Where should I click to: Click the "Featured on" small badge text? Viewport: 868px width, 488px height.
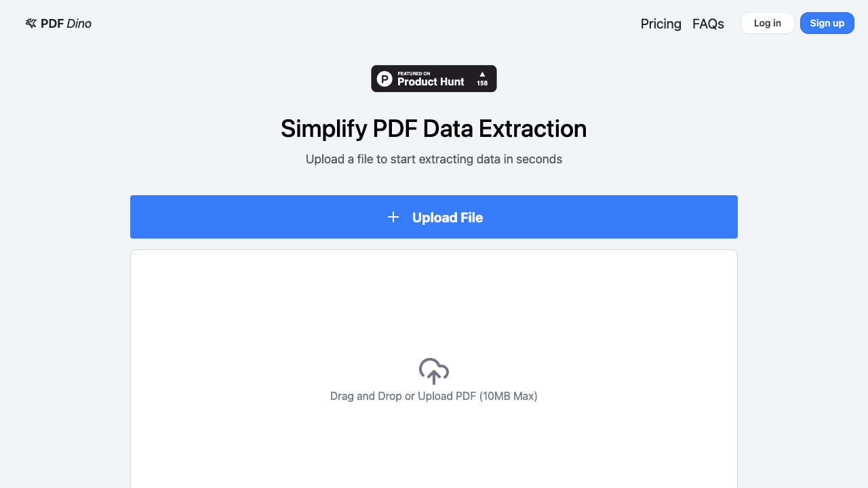click(414, 73)
